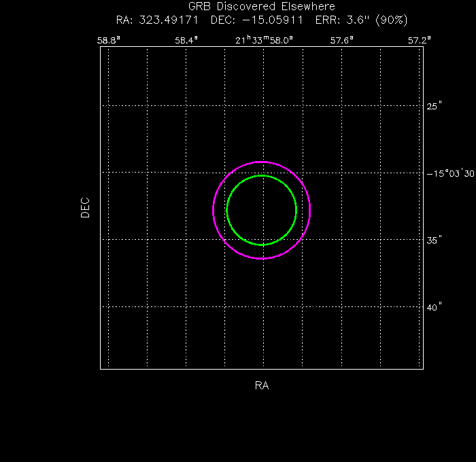Click the 35" declination tick label
The width and height of the screenshot is (476, 462).
[434, 241]
